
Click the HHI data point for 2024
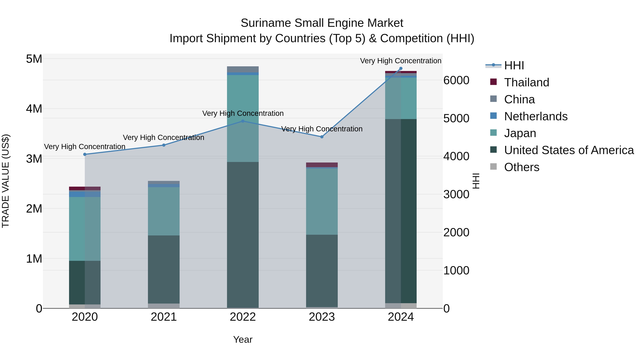[x=401, y=68]
